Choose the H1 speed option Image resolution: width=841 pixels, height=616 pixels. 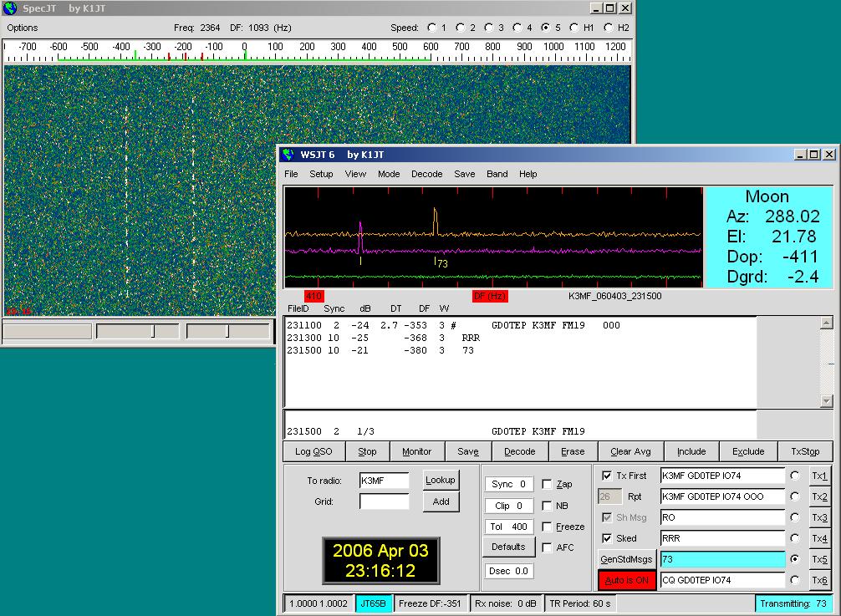pyautogui.click(x=573, y=28)
